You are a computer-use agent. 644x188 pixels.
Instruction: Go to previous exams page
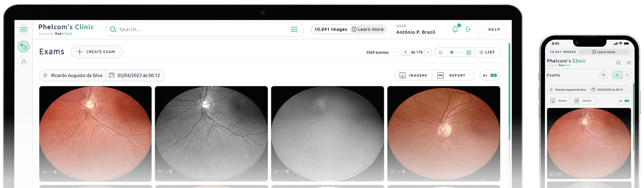point(396,52)
